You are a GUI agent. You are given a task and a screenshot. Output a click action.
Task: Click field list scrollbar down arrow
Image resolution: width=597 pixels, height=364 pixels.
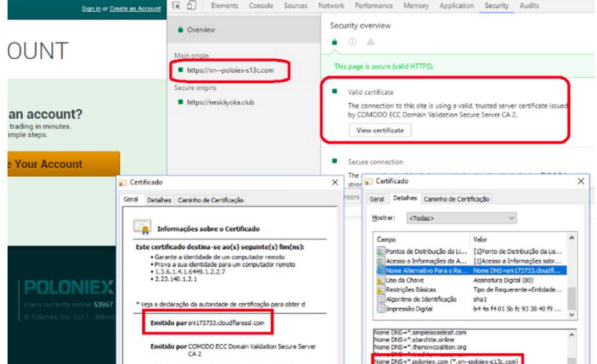tap(571, 315)
